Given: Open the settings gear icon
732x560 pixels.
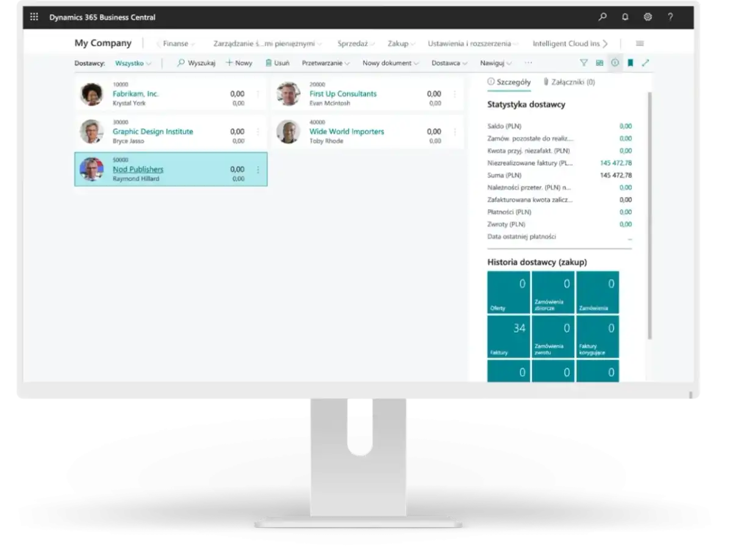Looking at the screenshot, I should (648, 17).
